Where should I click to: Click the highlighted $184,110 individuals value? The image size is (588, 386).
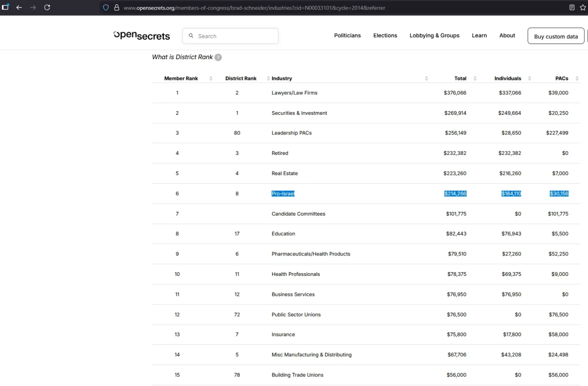coord(511,194)
